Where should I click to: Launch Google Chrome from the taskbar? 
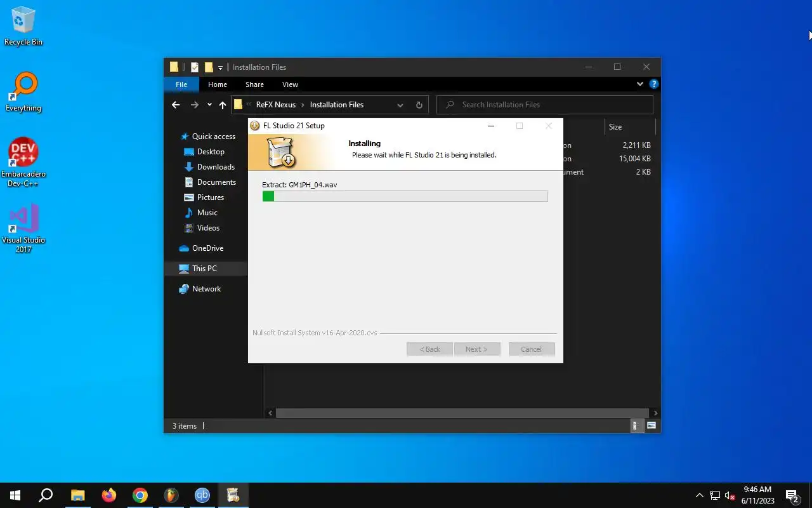140,495
